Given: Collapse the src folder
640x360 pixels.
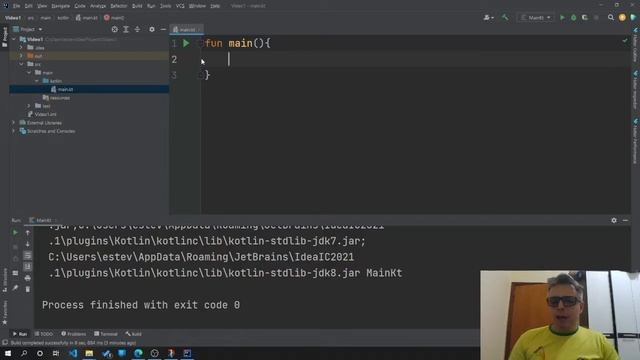Looking at the screenshot, I should 21,64.
